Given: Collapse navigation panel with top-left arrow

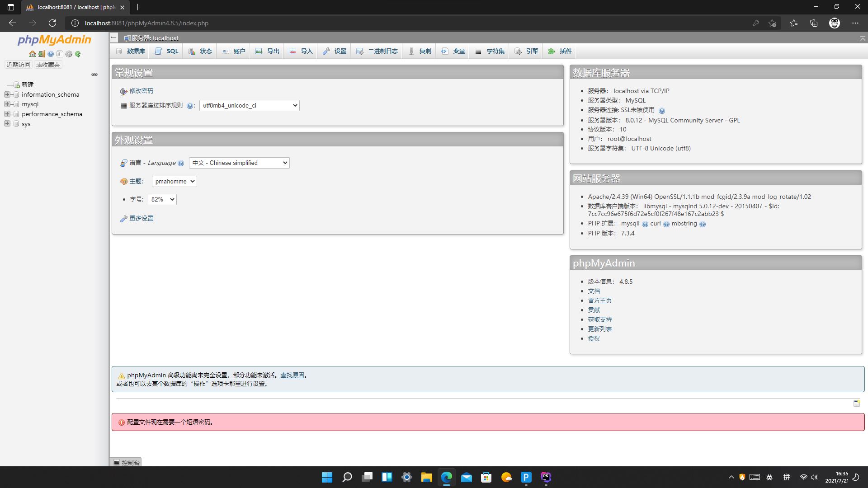Looking at the screenshot, I should [114, 38].
